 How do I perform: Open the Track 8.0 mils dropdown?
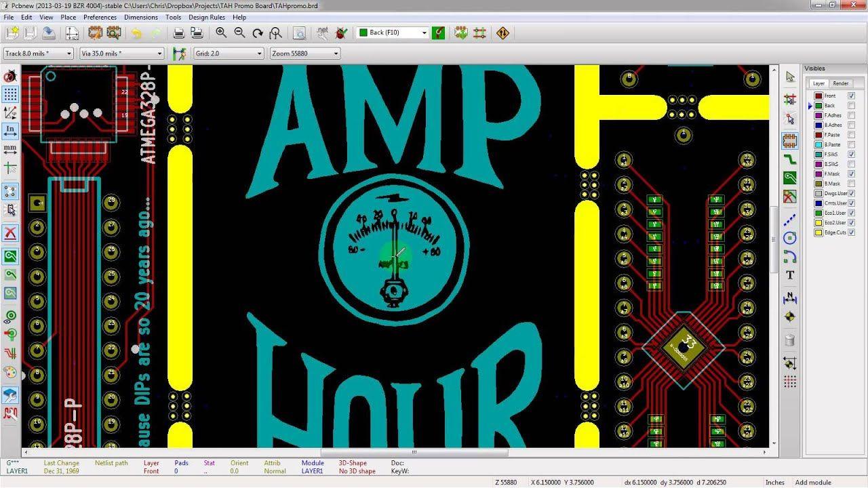tap(38, 54)
